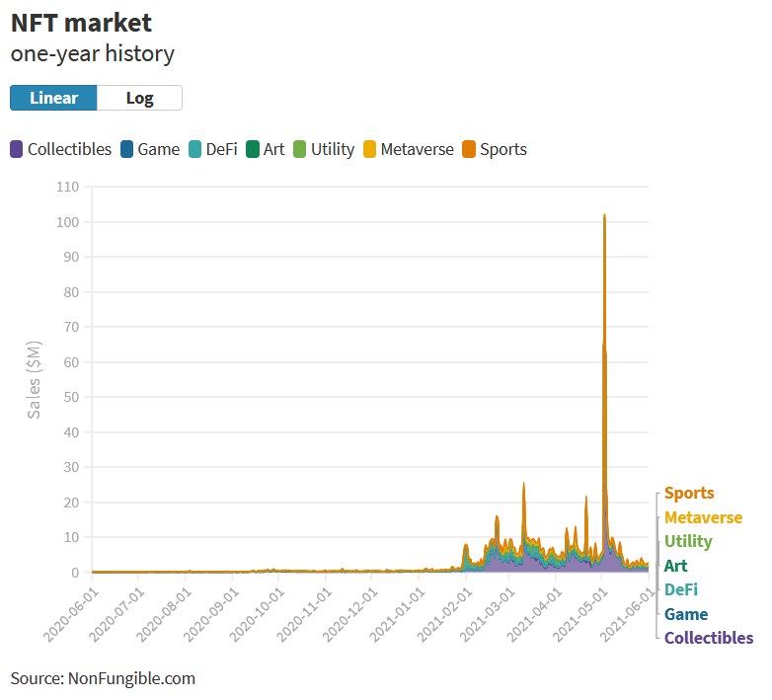Screen dimensions: 772x700
Task: Click the peak of the May 2021 spike
Action: click(604, 214)
